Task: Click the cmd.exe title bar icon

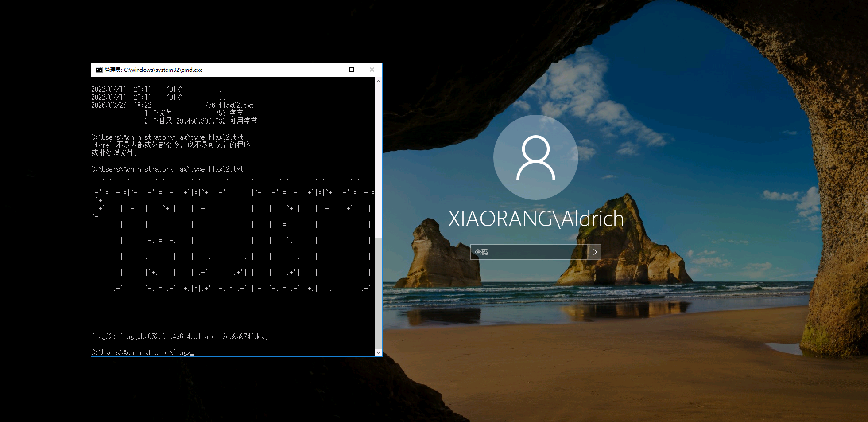Action: pos(99,70)
